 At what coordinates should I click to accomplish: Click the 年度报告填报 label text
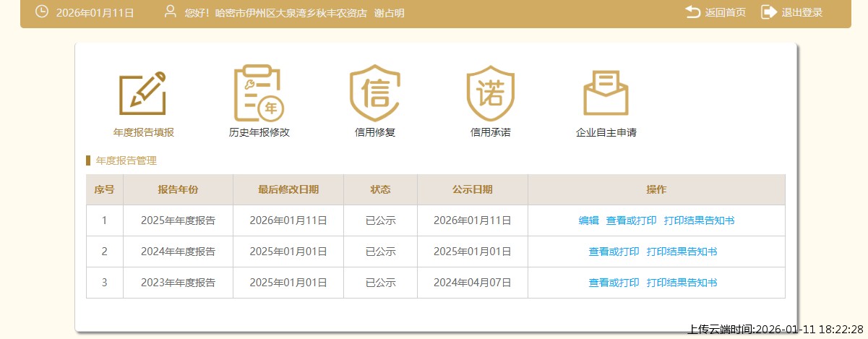pyautogui.click(x=143, y=132)
